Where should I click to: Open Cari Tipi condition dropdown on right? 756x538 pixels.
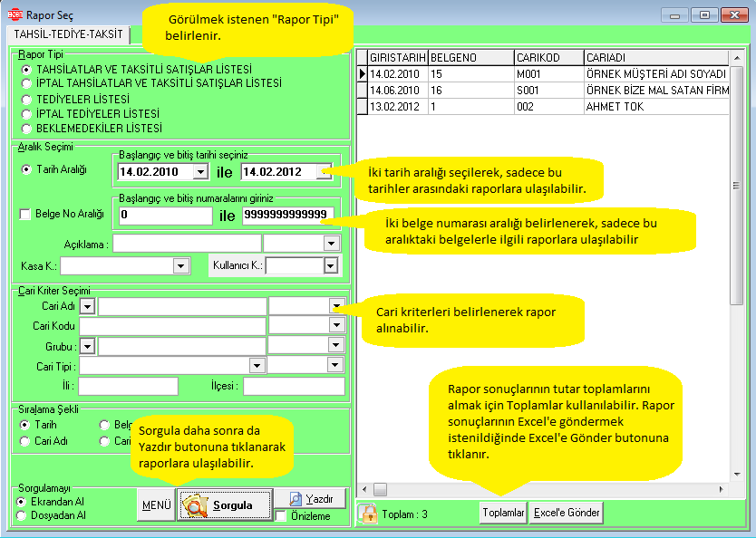[x=335, y=365]
